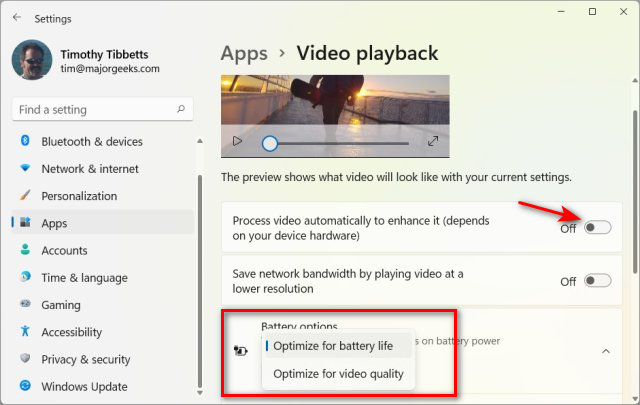
Task: Open Personalization settings
Action: click(x=79, y=196)
